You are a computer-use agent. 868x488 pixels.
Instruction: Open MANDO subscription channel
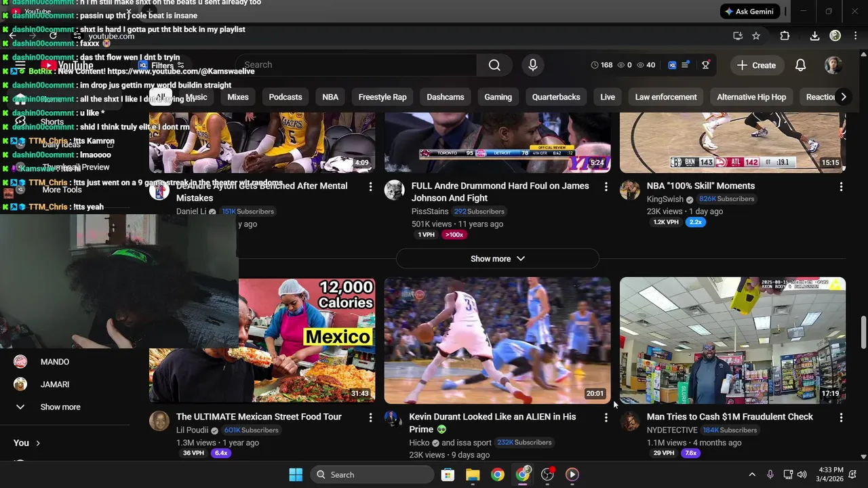54,362
